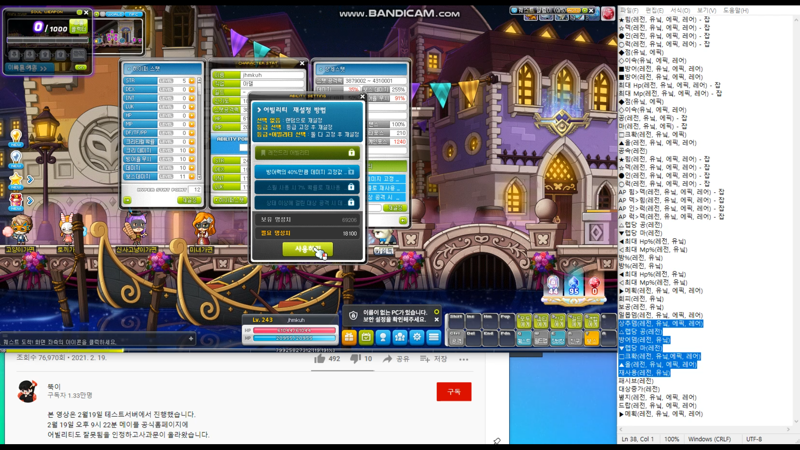
Task: Click the video progress bar
Action: click(x=308, y=351)
